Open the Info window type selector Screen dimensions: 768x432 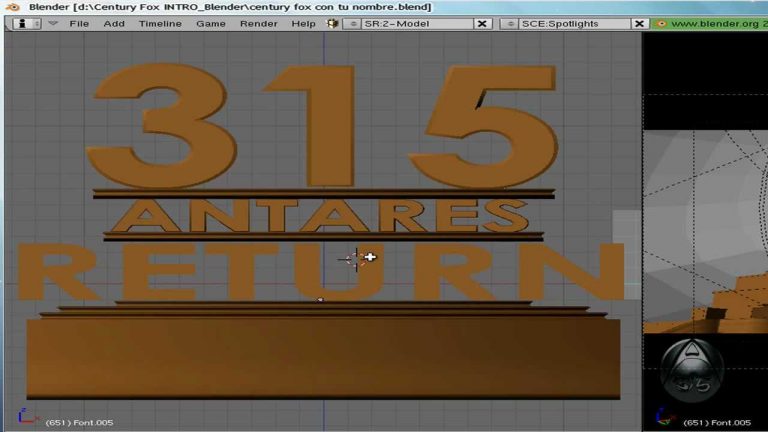coord(26,24)
